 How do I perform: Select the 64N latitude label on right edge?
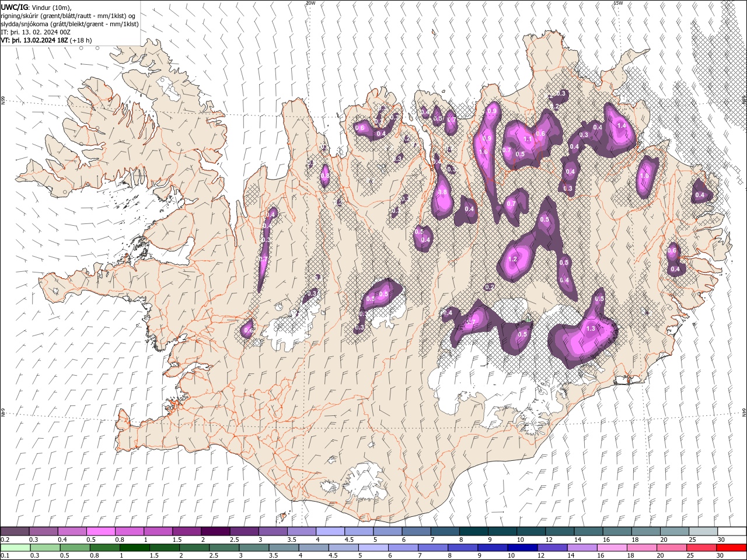[744, 412]
